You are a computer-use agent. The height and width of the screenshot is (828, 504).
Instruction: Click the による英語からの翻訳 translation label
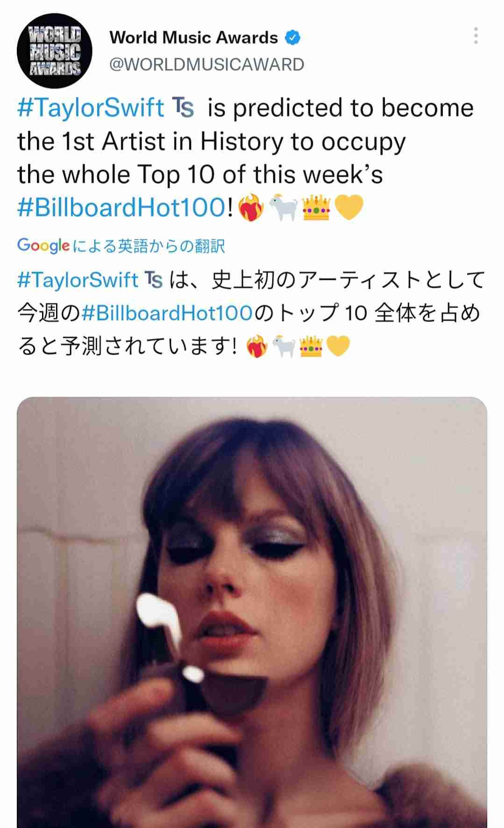click(149, 246)
